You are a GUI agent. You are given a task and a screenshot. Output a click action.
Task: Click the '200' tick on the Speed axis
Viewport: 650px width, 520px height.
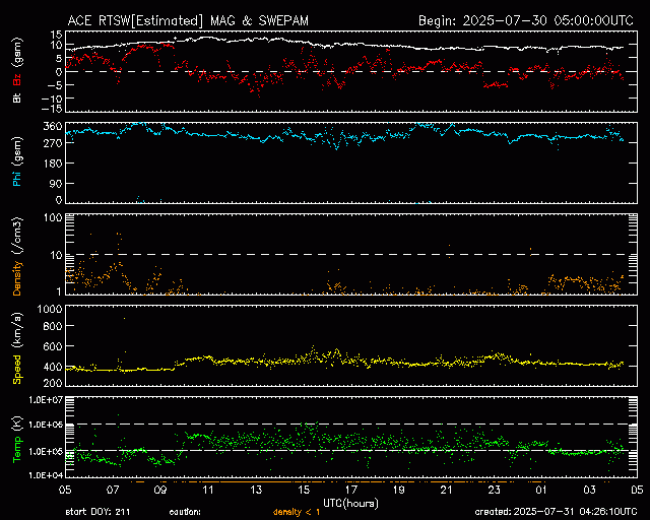[x=53, y=382]
